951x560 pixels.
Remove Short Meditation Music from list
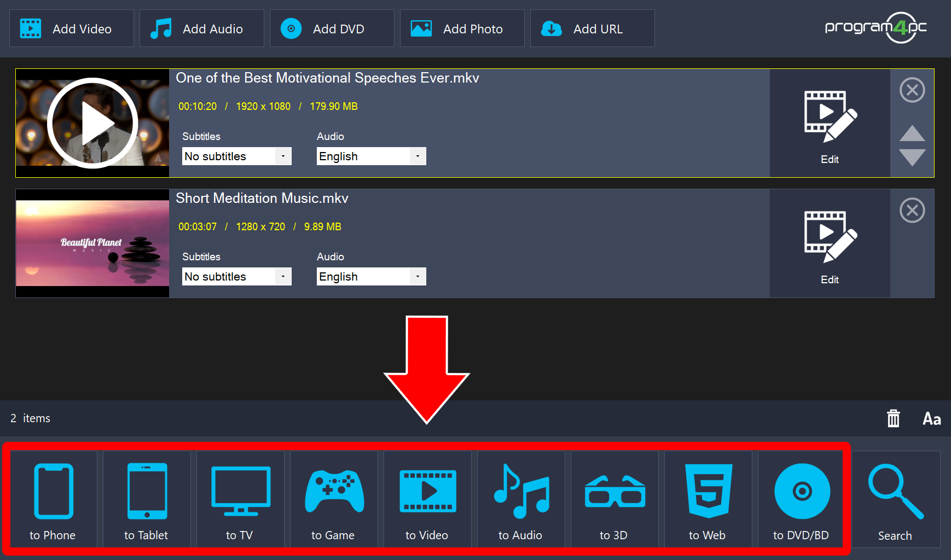tap(912, 211)
